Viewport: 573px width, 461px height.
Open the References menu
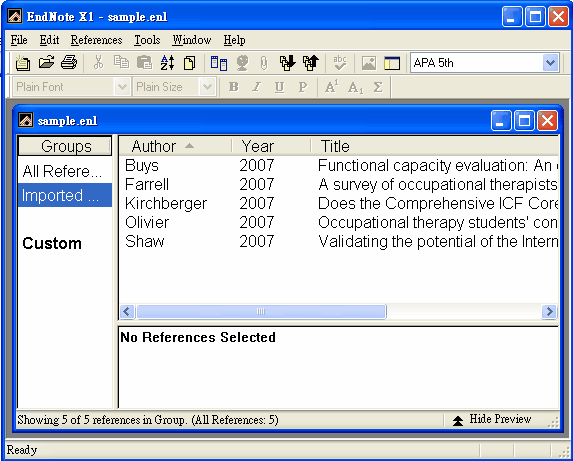click(x=96, y=40)
